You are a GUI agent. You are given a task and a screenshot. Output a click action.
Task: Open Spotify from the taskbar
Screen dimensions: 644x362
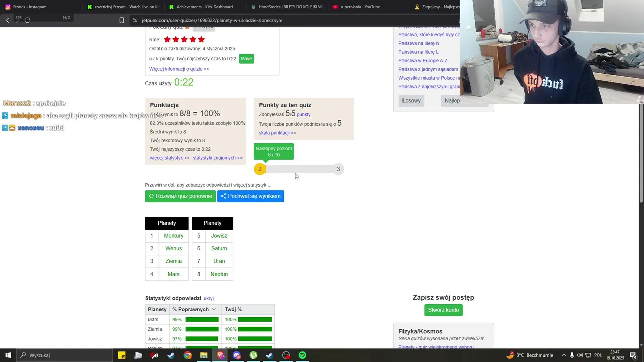(x=302, y=355)
